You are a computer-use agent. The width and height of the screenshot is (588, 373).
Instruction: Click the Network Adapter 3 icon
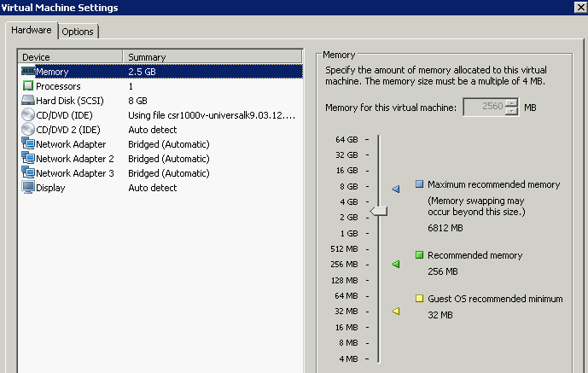pos(28,172)
